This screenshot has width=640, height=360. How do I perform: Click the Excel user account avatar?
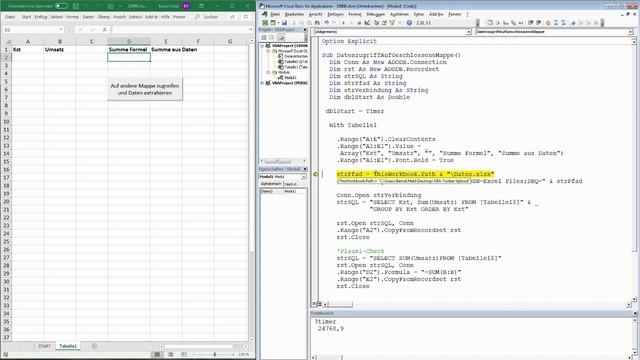(186, 6)
